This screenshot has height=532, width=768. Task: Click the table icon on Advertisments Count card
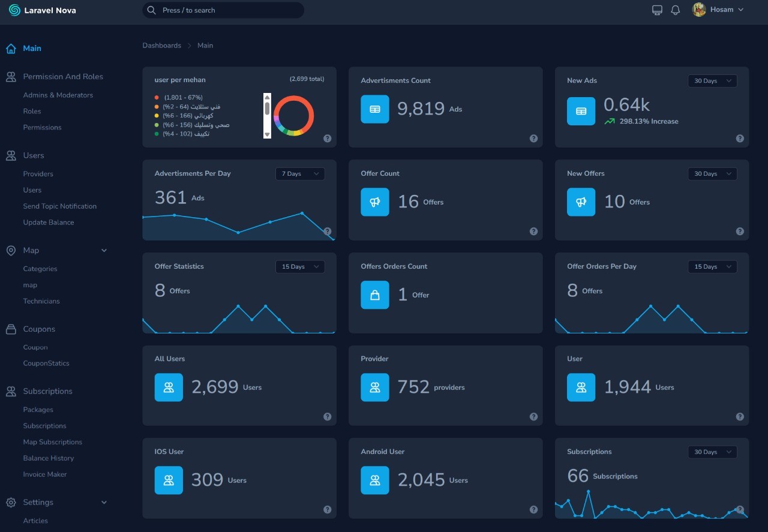[x=374, y=109]
